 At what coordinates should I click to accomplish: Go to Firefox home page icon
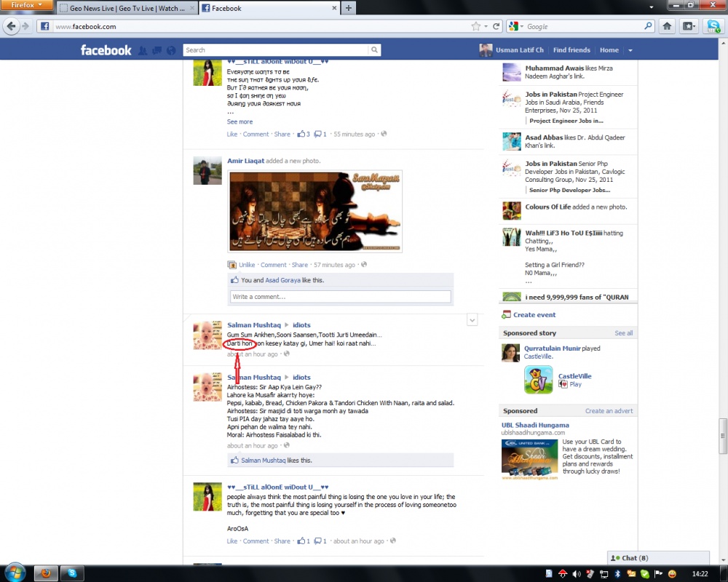667,26
